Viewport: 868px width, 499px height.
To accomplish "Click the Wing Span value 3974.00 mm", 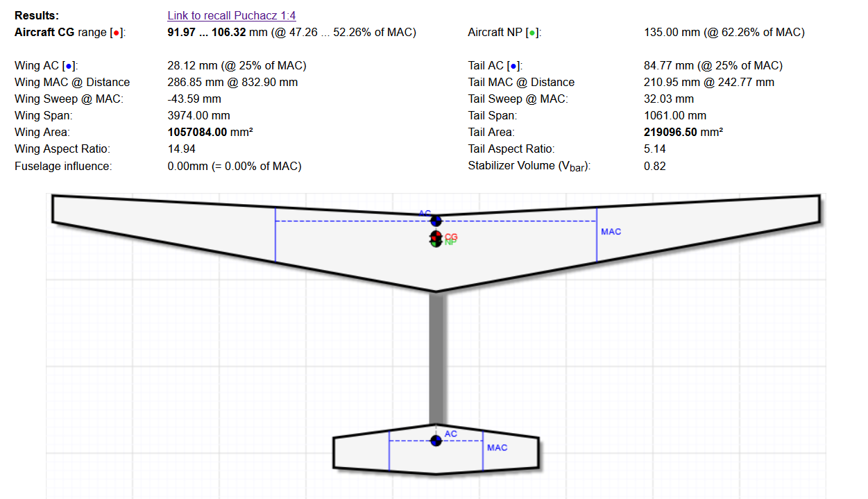I will click(x=198, y=115).
